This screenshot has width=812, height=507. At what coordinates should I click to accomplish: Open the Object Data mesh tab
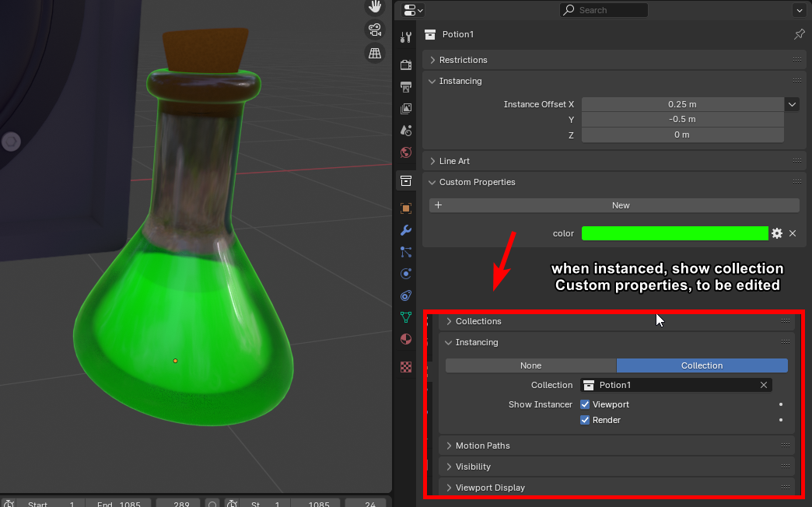406,317
